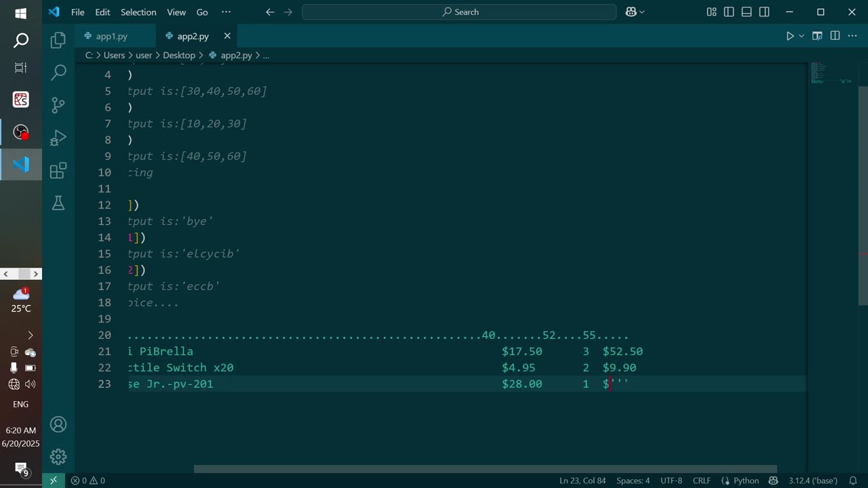
Task: Change the UTF-8 encoding setting
Action: tap(671, 481)
